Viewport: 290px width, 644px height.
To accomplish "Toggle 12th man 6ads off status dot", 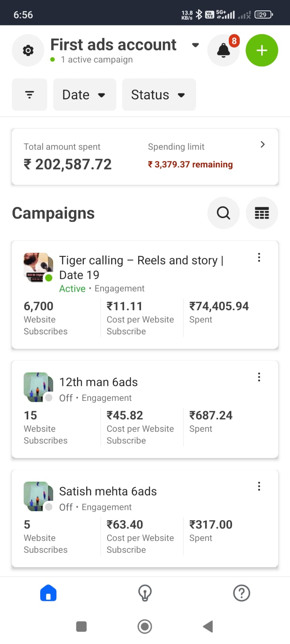I will point(49,398).
